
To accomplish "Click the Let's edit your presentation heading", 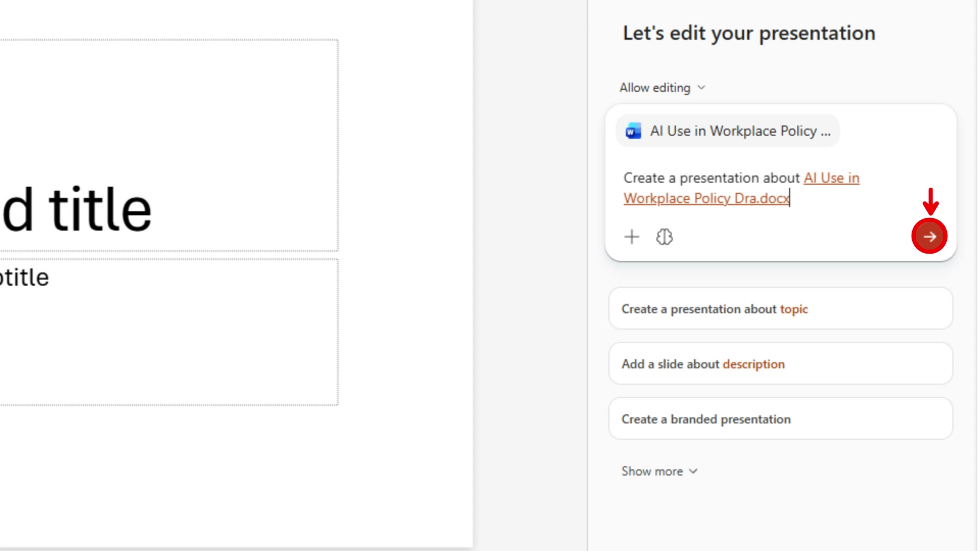I will (749, 34).
